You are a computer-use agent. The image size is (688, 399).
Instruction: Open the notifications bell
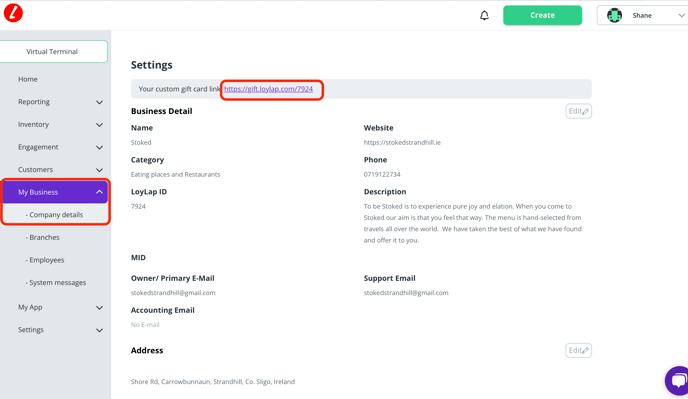(x=484, y=15)
